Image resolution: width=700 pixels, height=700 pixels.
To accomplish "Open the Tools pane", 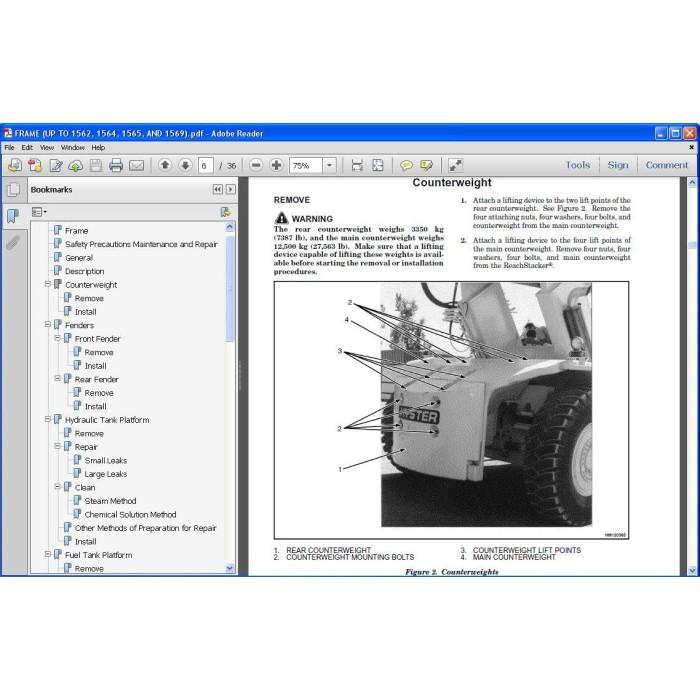I will [578, 165].
